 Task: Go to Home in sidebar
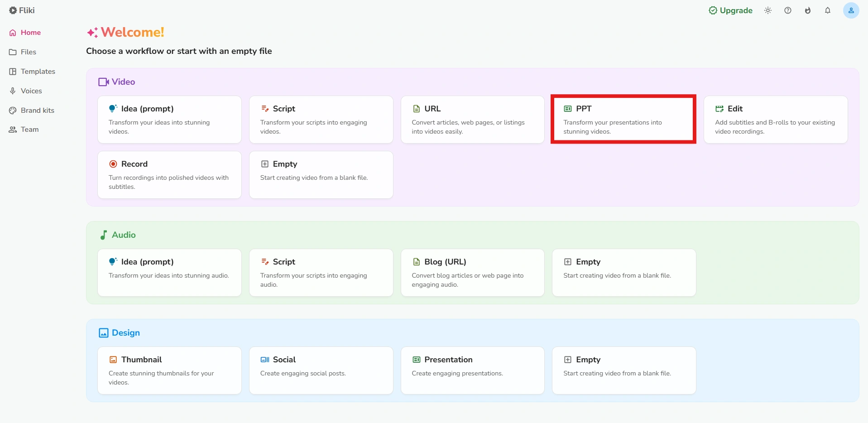pos(25,33)
